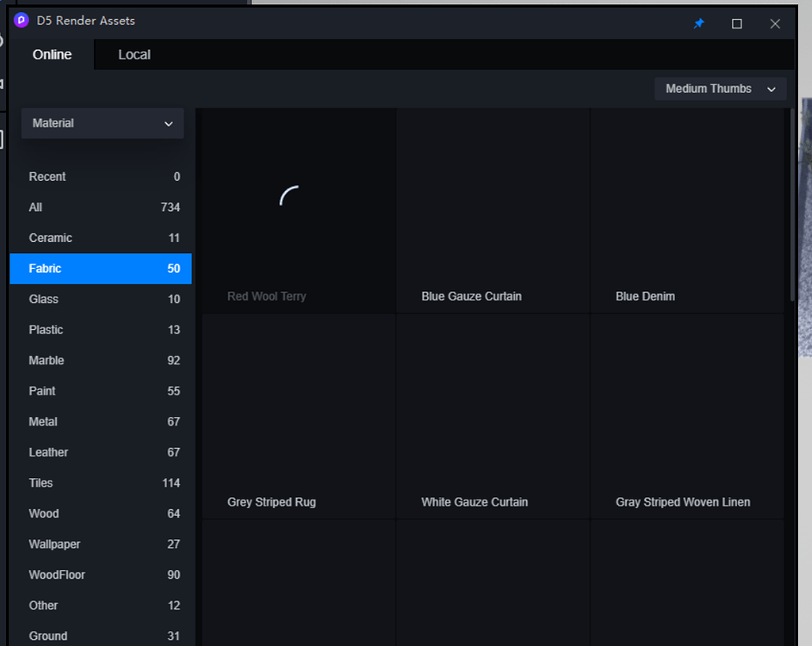Open the Glass category
The image size is (812, 646).
101,299
